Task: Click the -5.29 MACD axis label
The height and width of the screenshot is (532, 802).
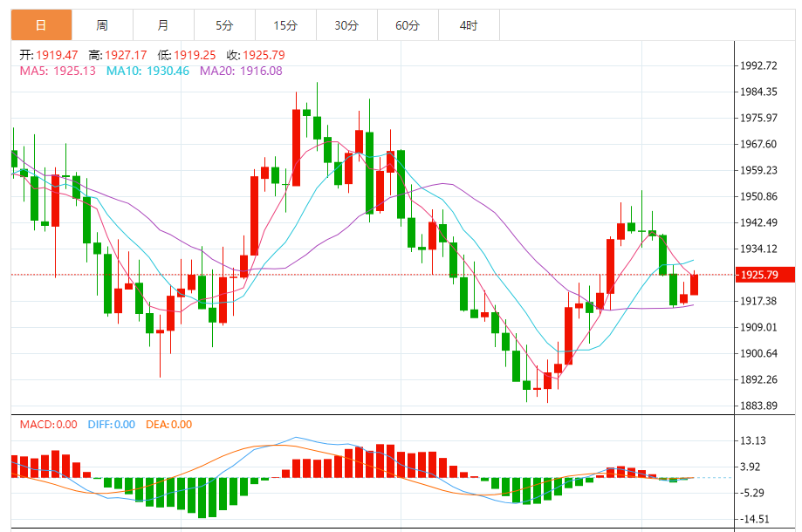Action: coord(752,493)
